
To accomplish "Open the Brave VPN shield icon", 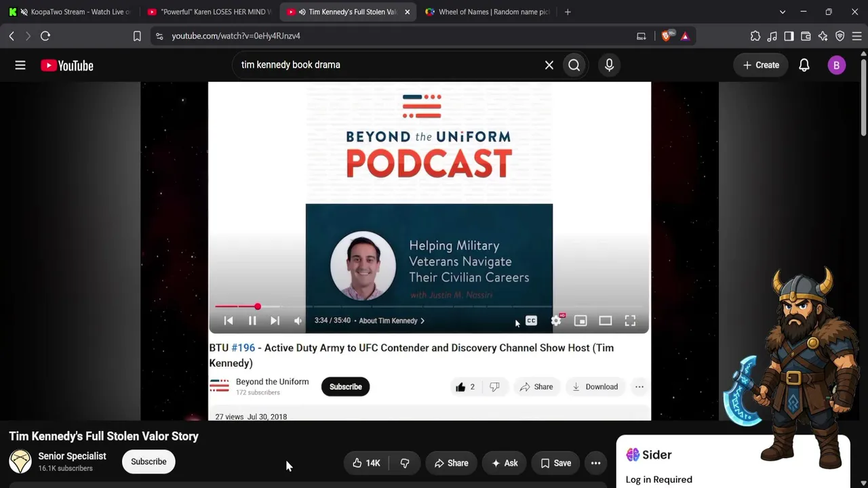I will [x=840, y=36].
